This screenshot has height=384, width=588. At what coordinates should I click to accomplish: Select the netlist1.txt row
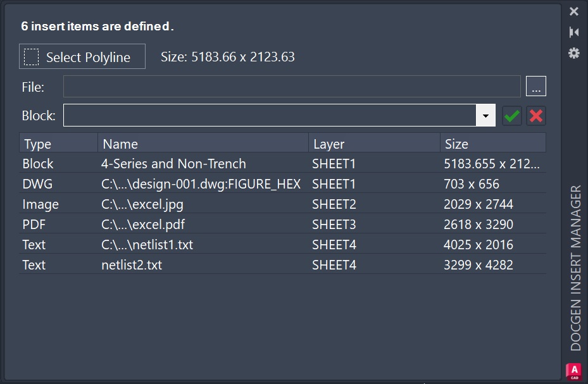pyautogui.click(x=283, y=245)
